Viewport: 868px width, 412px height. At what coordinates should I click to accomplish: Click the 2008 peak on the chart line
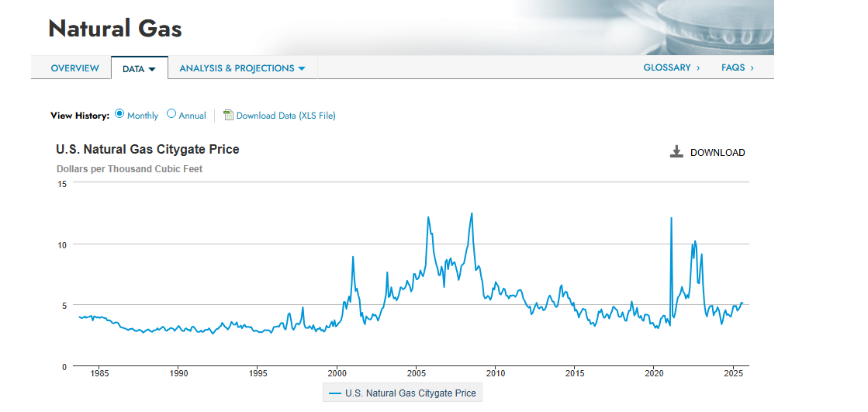coord(472,213)
